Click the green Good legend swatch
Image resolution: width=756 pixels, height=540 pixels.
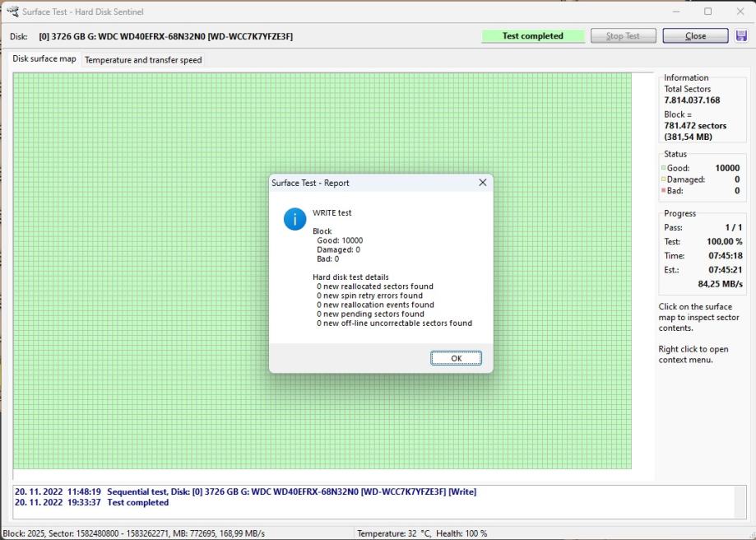click(663, 169)
